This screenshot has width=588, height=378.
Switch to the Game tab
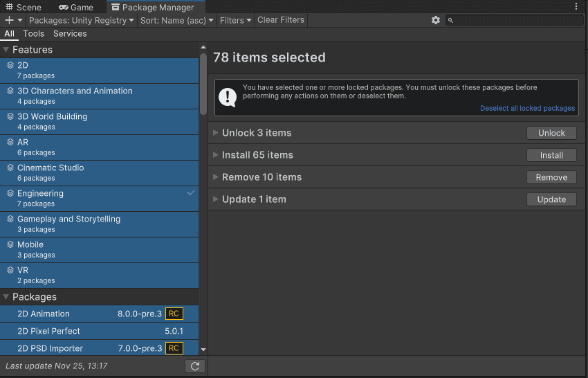pos(76,7)
